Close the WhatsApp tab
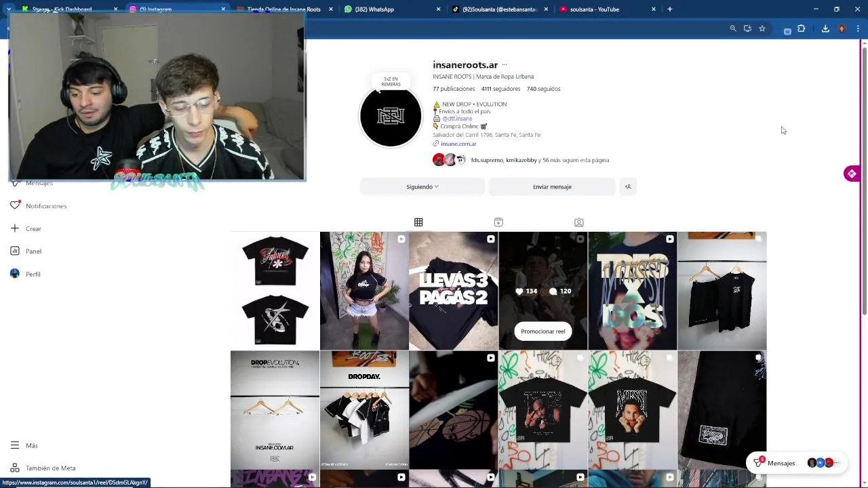This screenshot has width=868, height=488. [x=438, y=9]
